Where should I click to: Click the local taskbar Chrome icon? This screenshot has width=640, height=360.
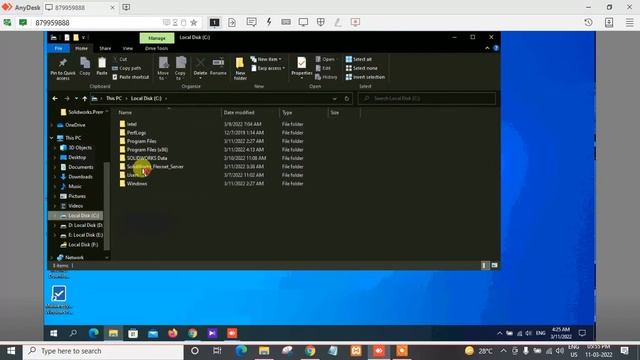(310, 351)
